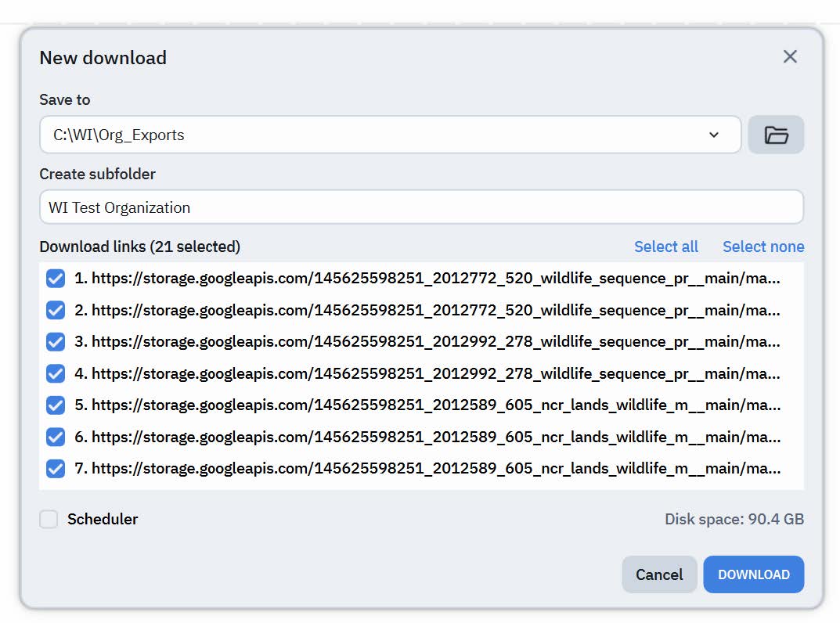The width and height of the screenshot is (840, 623).
Task: Click the Disk space: 90.4 GB text
Action: (x=734, y=519)
